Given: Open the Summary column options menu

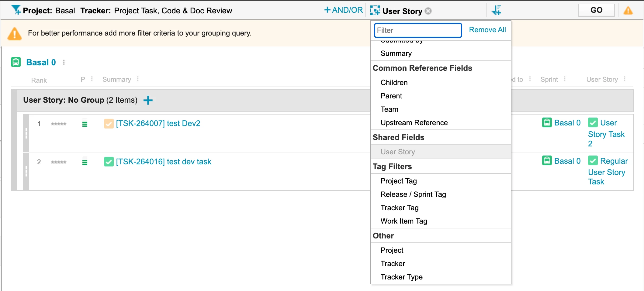Looking at the screenshot, I should [x=138, y=79].
